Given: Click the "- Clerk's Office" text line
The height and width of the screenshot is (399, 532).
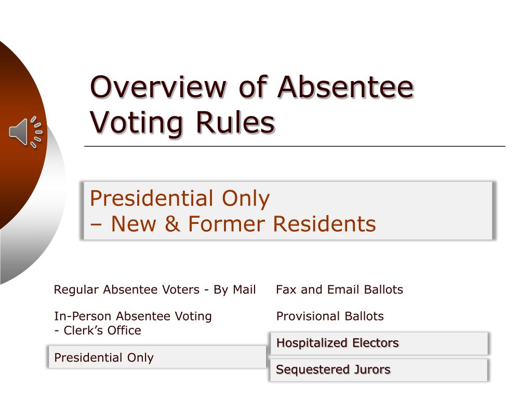Looking at the screenshot, I should [x=98, y=330].
